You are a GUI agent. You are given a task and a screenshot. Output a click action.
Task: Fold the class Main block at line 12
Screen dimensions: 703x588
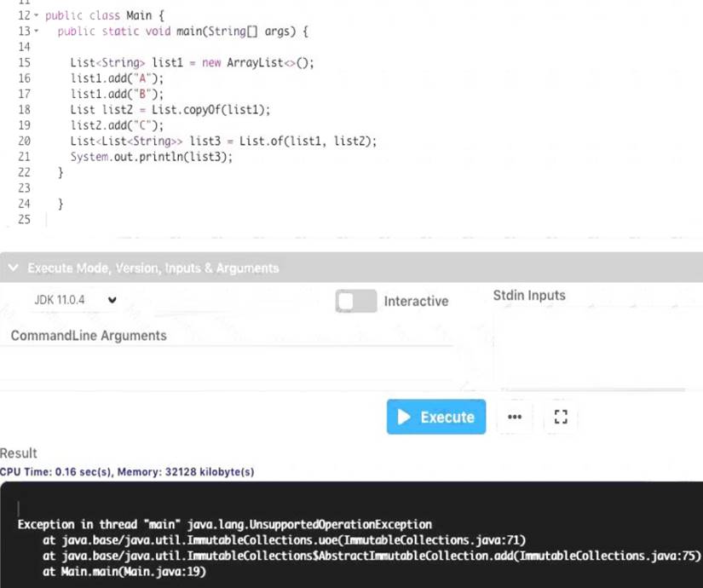(37, 15)
